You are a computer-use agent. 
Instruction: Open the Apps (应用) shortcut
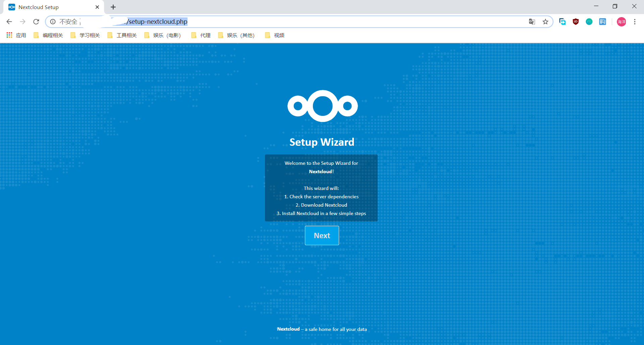click(16, 35)
